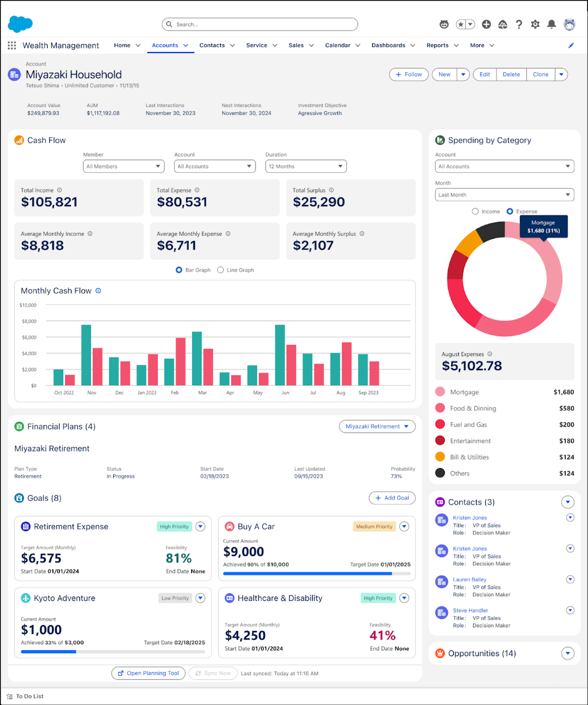
Task: Open the Notifications bell
Action: coord(551,24)
